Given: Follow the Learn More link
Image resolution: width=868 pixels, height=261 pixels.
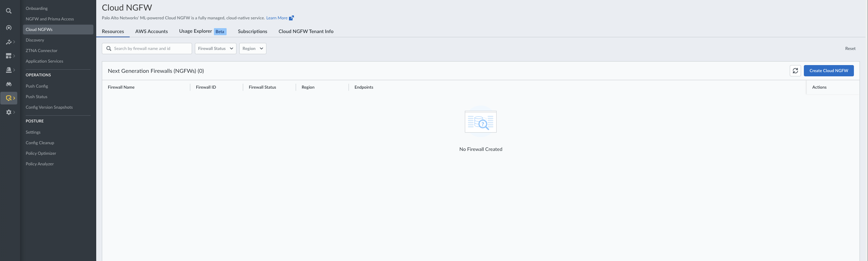Looking at the screenshot, I should click(277, 18).
